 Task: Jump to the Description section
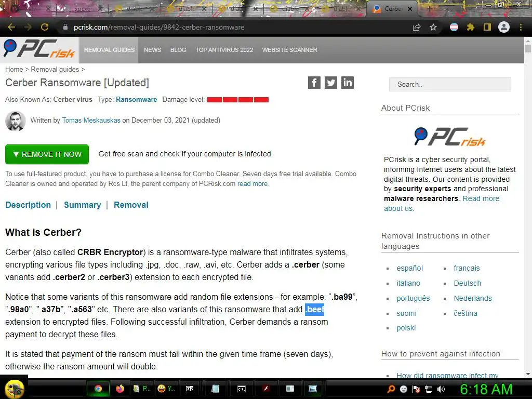(28, 205)
